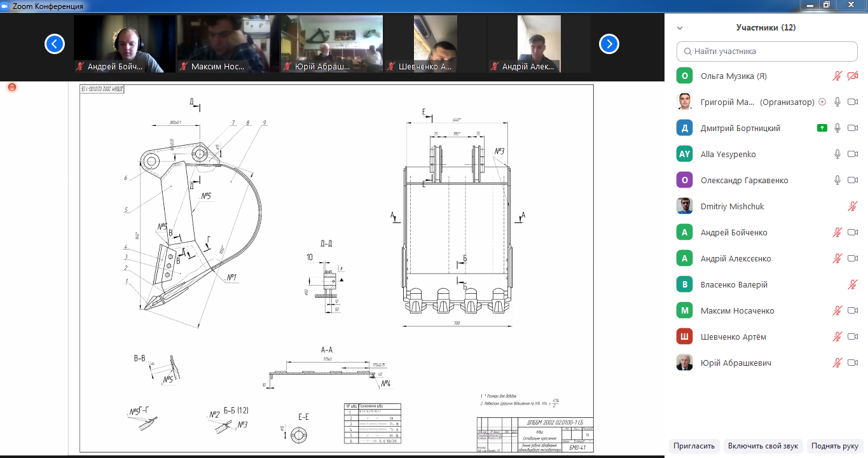Click Андрей Бойченко's camera icon in list
This screenshot has width=868, height=458.
coord(853,232)
